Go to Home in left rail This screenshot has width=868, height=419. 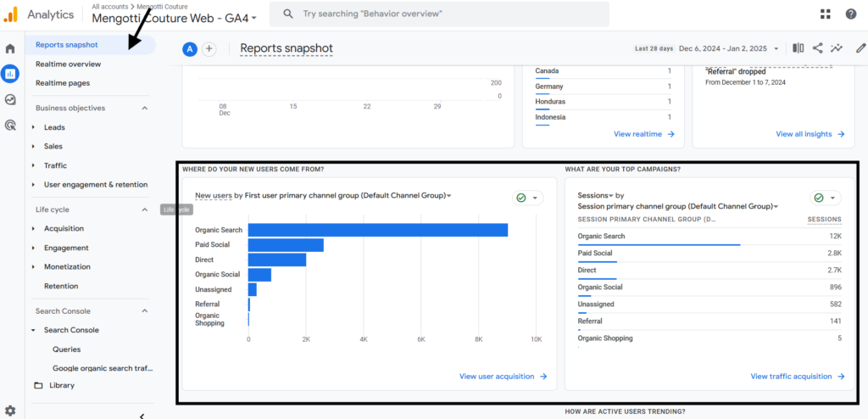point(10,49)
